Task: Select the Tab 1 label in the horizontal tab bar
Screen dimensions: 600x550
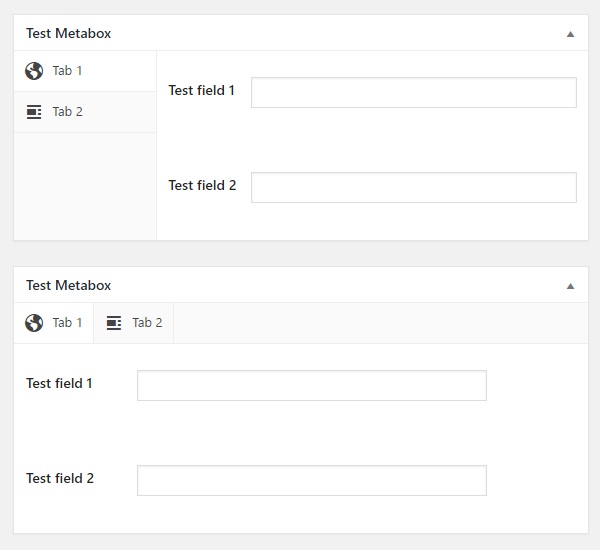Action: [x=67, y=323]
